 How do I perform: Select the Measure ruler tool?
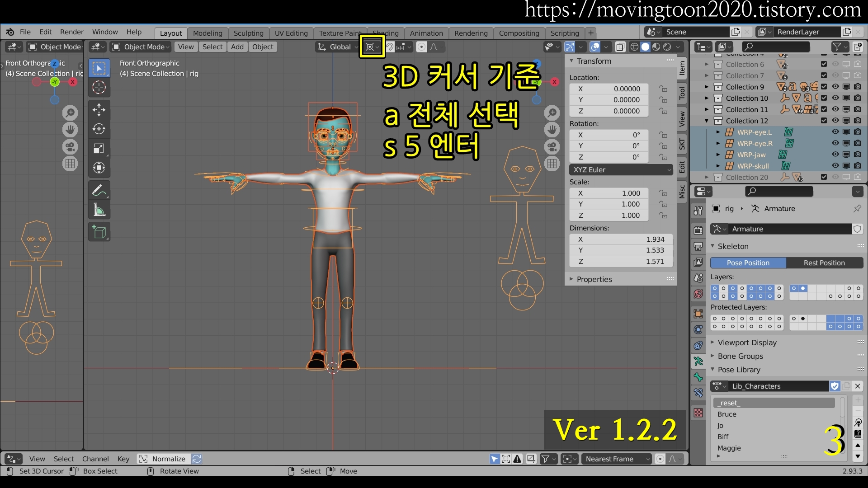[99, 210]
